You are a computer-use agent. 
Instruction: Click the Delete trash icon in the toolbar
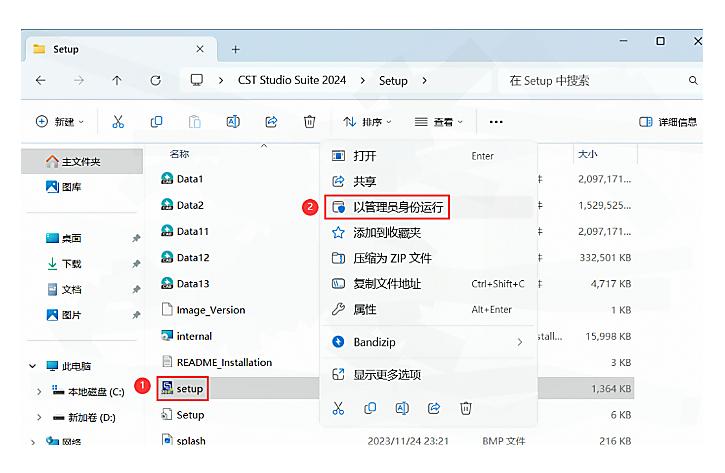point(309,122)
